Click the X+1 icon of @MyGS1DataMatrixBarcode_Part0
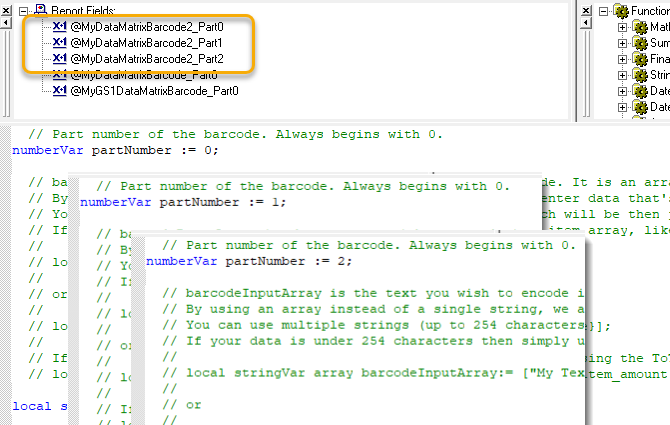The image size is (670, 425). pyautogui.click(x=59, y=91)
